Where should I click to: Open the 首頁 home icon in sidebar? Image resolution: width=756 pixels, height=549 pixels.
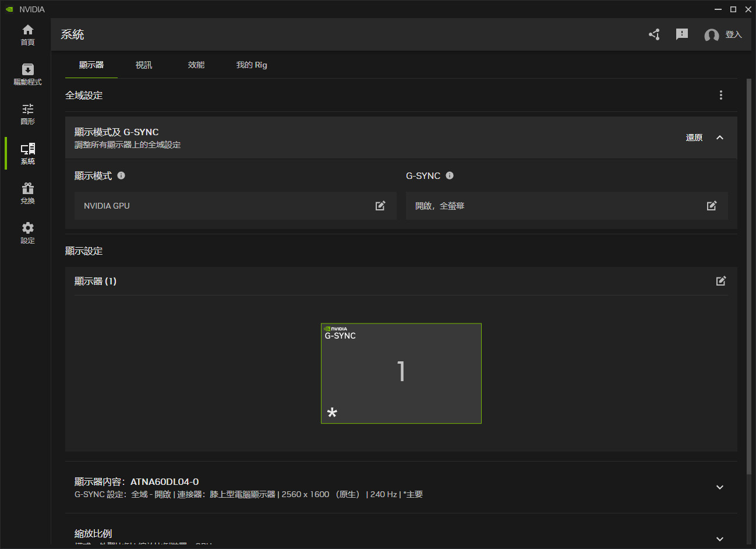tap(27, 35)
